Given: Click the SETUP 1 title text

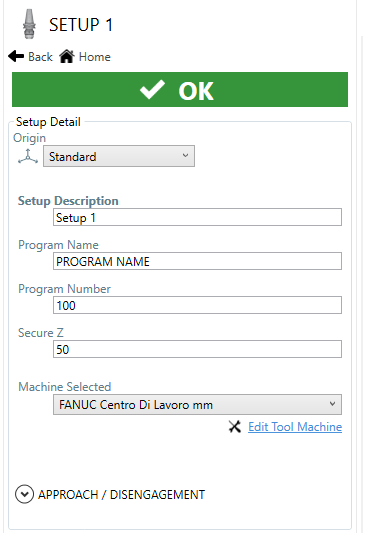Looking at the screenshot, I should tap(81, 25).
